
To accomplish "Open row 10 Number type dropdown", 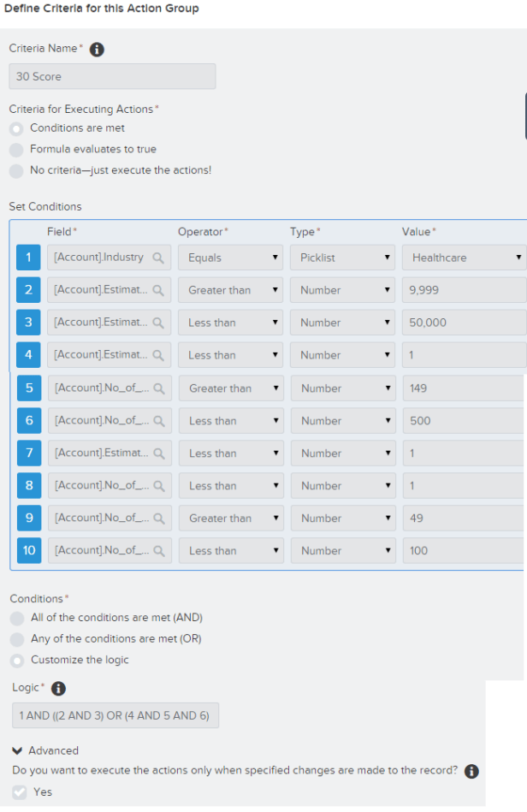I will coord(343,550).
